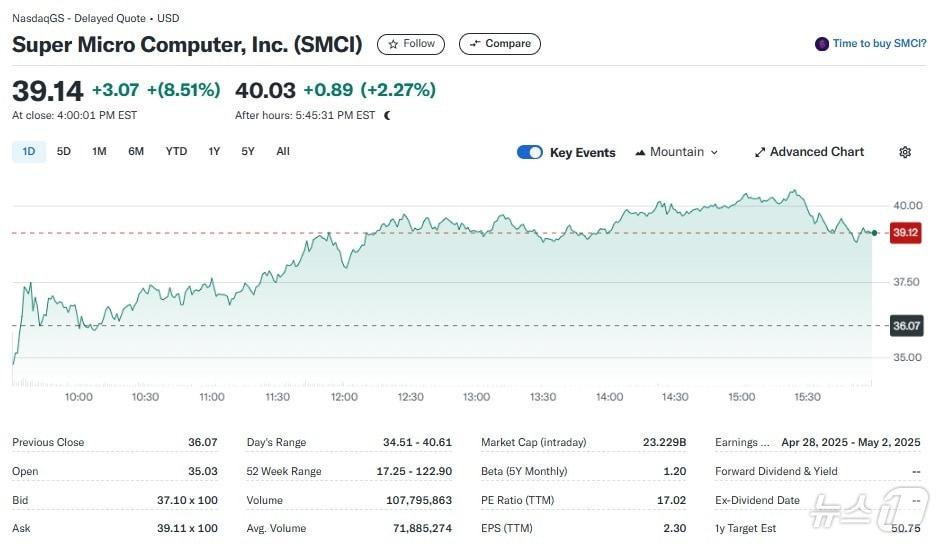939x544 pixels.
Task: Click the Compare arrows icon
Action: (x=475, y=44)
